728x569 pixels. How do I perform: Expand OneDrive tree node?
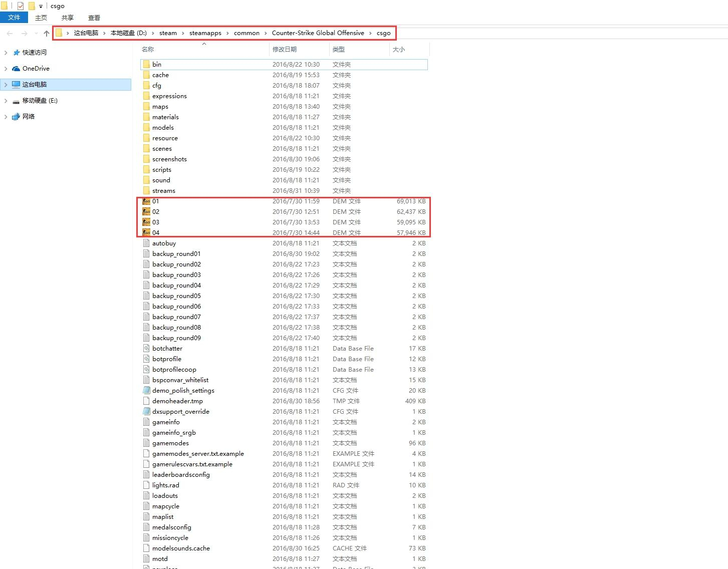click(6, 69)
